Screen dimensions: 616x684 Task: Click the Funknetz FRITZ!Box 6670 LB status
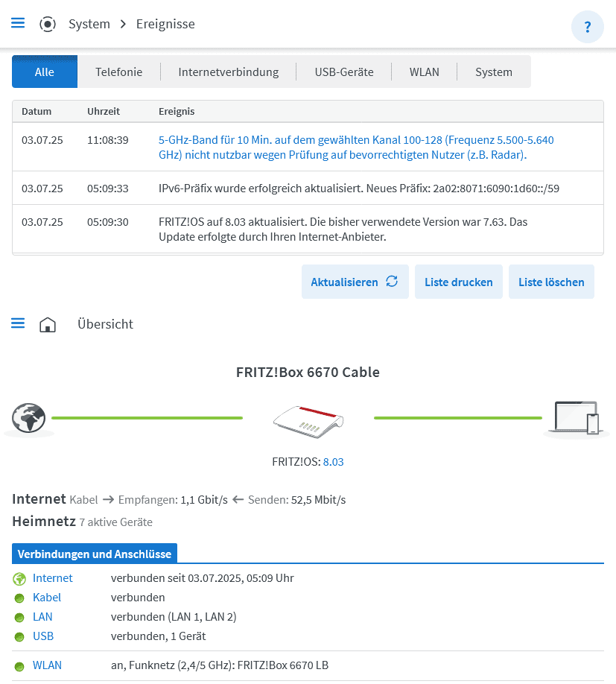tap(220, 665)
